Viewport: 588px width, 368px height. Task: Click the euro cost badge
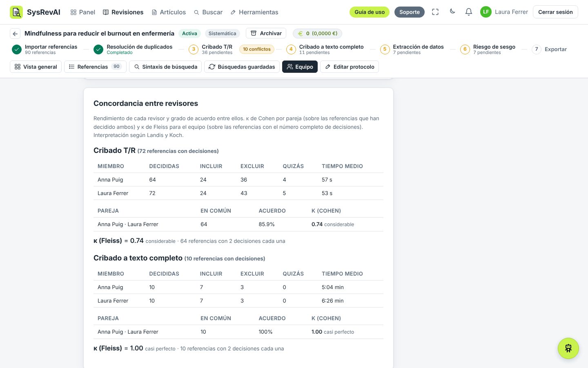(x=318, y=34)
